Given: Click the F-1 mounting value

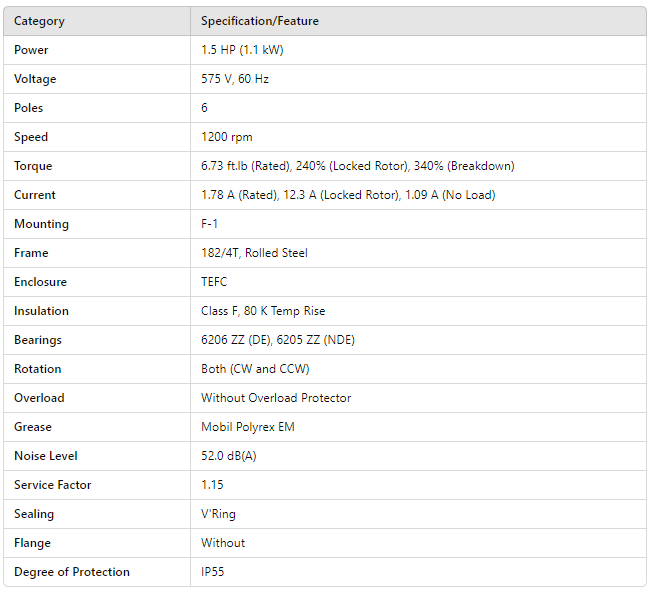Looking at the screenshot, I should tap(211, 224).
